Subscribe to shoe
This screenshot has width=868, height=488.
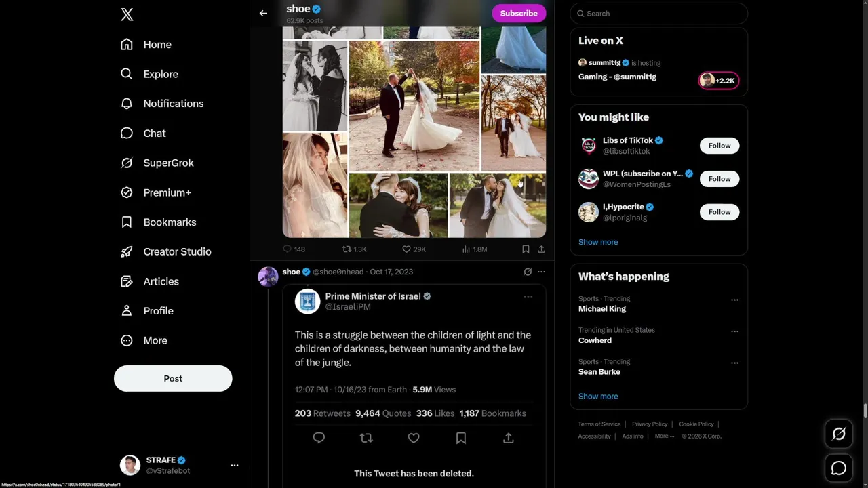[519, 13]
